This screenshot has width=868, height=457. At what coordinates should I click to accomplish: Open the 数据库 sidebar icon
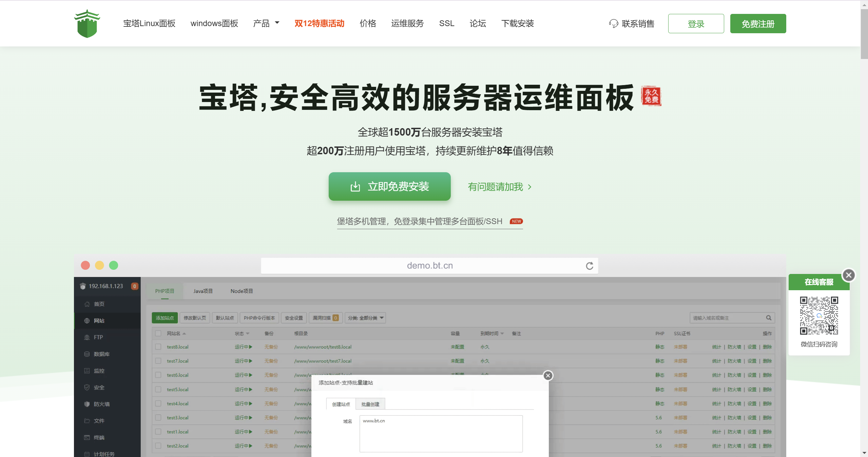(101, 354)
